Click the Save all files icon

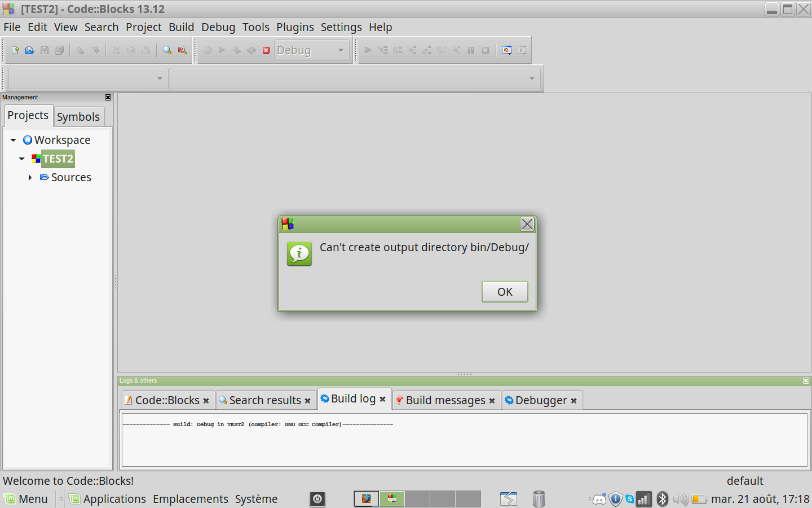59,50
